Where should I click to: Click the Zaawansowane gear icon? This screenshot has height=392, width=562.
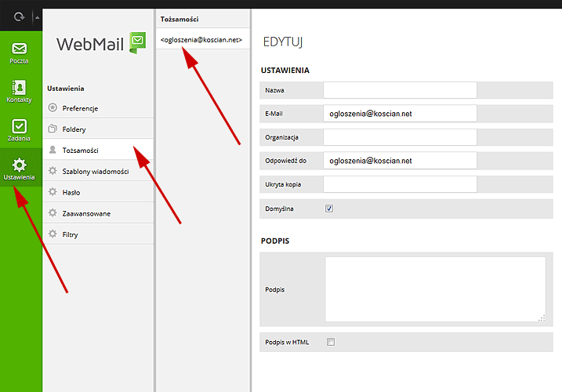click(53, 213)
